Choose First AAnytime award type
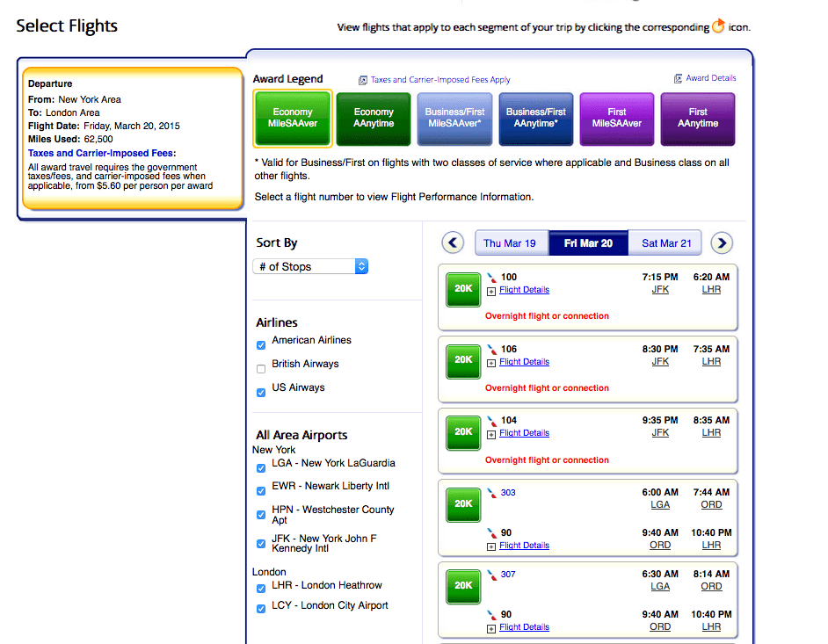The image size is (828, 644). [698, 119]
